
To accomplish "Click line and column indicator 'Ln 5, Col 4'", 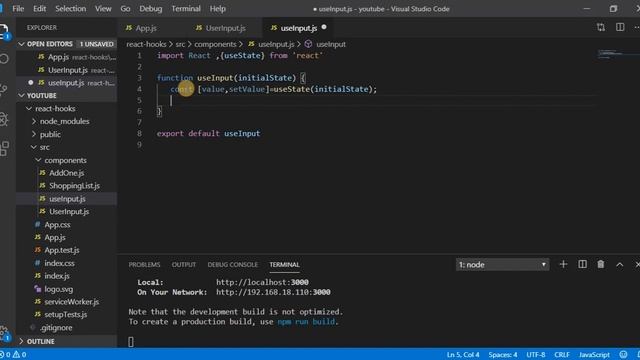I will click(463, 355).
